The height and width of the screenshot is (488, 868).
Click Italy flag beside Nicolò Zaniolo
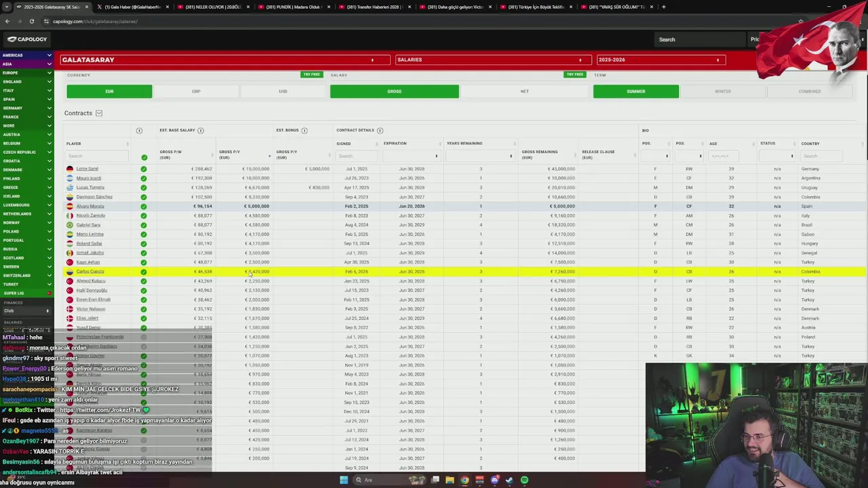[x=70, y=216]
